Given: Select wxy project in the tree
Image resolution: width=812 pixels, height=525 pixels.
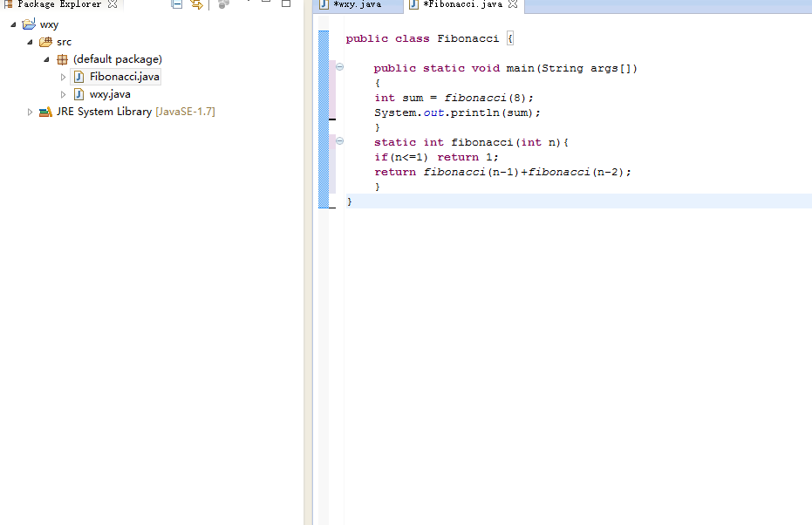Looking at the screenshot, I should (49, 24).
